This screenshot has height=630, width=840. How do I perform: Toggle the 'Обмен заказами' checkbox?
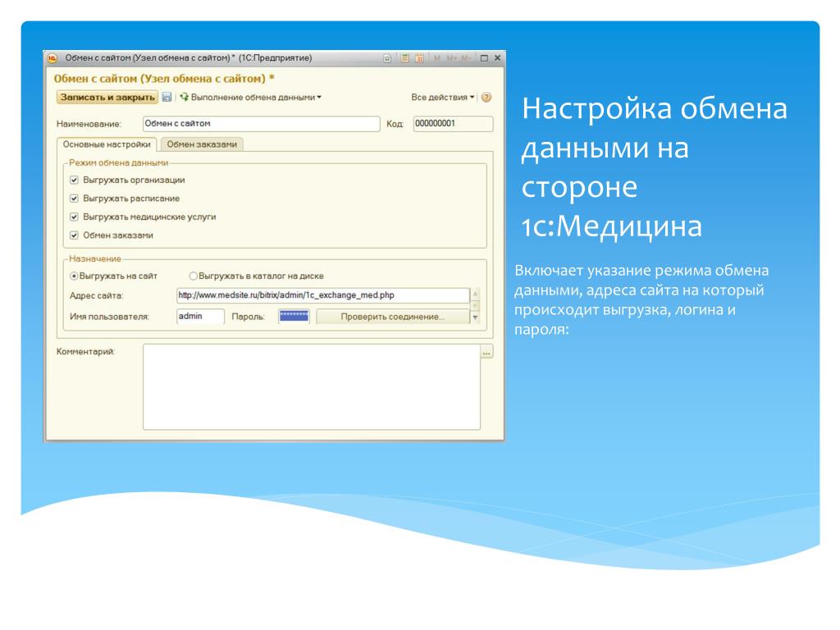tap(74, 235)
